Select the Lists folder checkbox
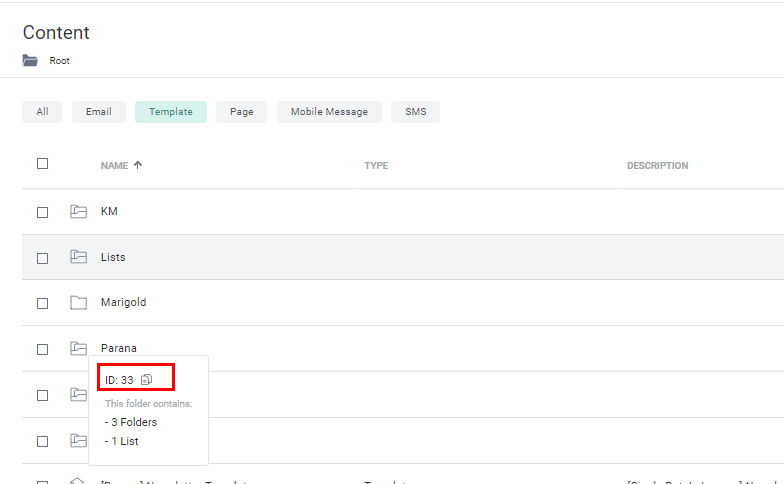The image size is (784, 484). coord(42,258)
